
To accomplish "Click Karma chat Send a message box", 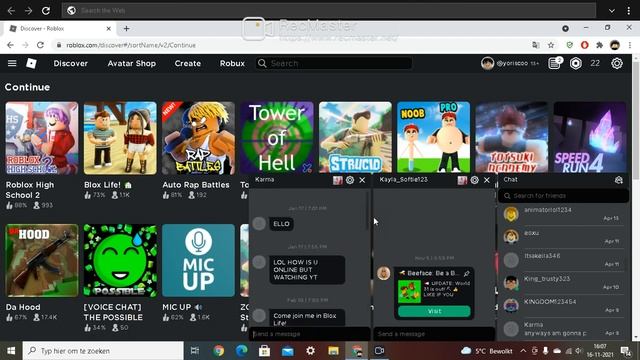I will pos(309,334).
